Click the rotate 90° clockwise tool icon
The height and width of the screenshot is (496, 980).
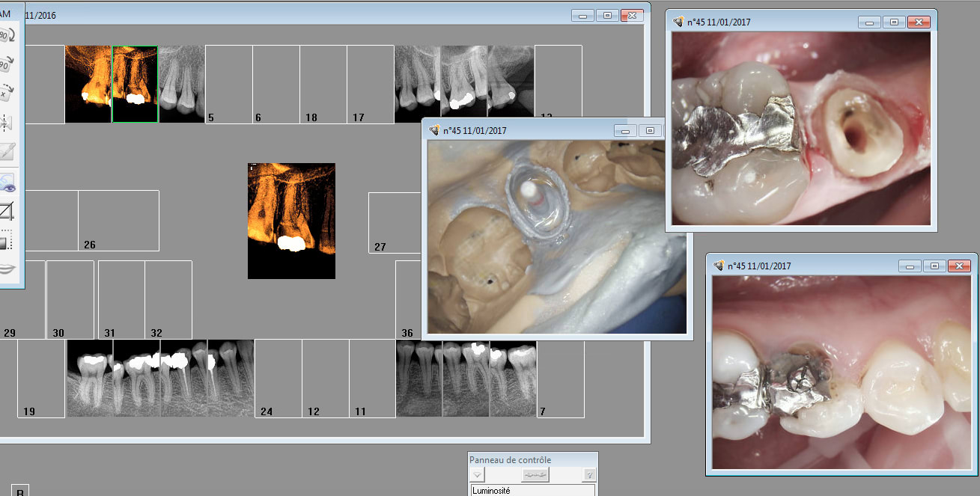tap(6, 36)
